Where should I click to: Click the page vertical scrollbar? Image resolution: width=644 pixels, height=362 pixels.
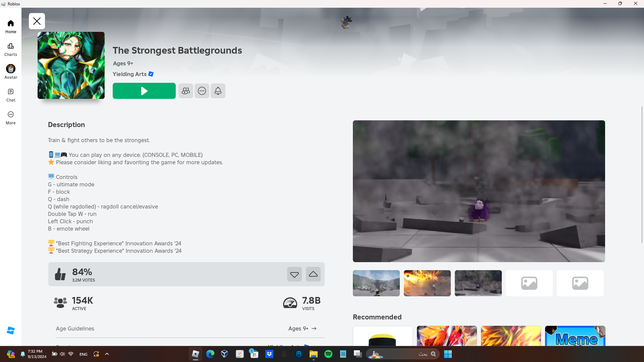tap(642, 175)
